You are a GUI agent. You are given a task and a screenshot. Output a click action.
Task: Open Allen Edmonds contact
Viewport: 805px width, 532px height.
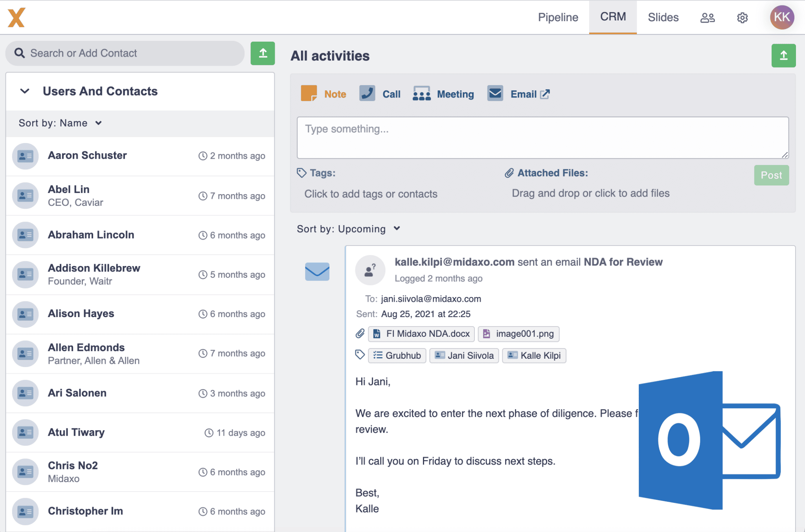click(x=140, y=354)
